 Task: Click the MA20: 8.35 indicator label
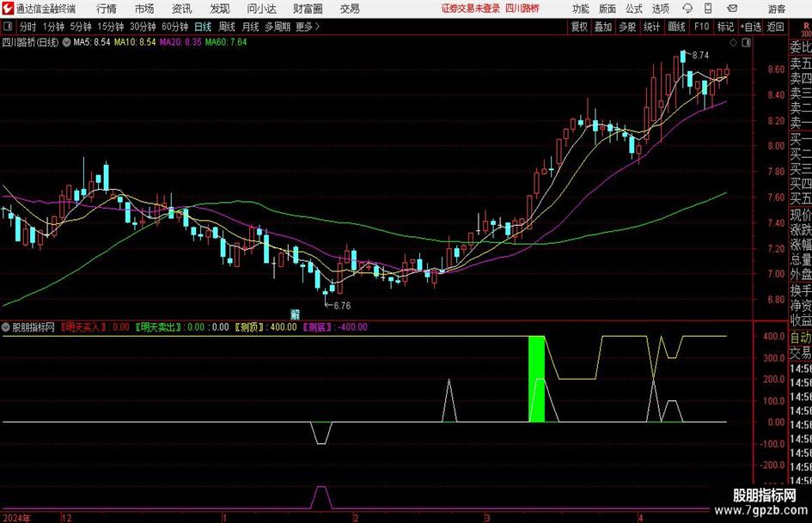(x=180, y=42)
